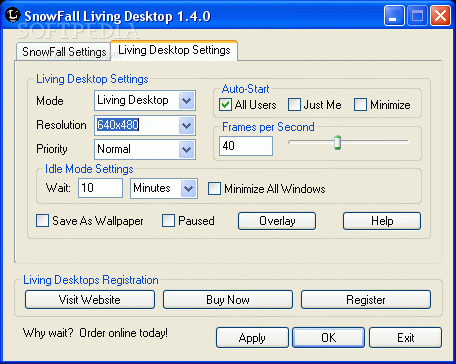Click Buy Now
The height and width of the screenshot is (364, 456).
(x=228, y=299)
